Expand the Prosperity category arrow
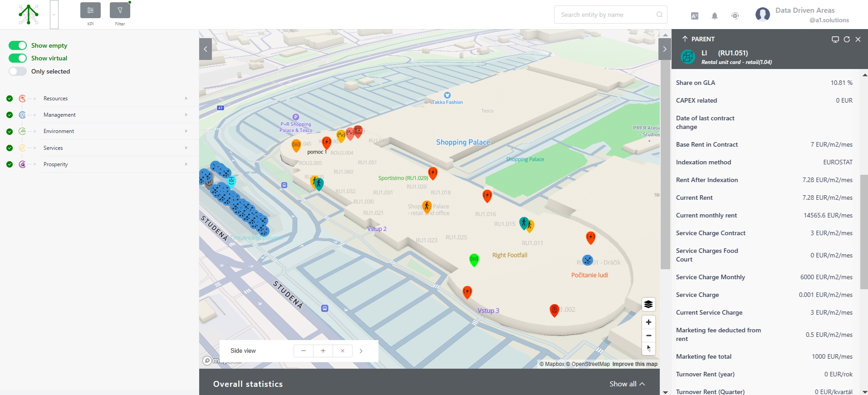The height and width of the screenshot is (395, 868). [x=186, y=164]
